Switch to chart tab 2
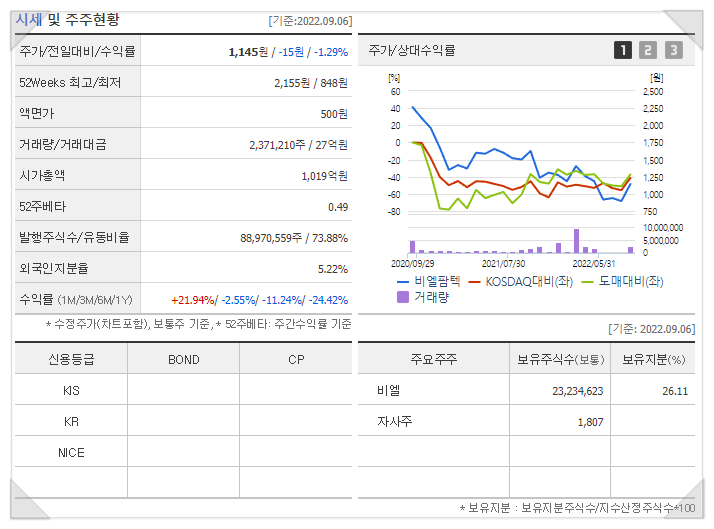This screenshot has height=529, width=714. coord(648,50)
